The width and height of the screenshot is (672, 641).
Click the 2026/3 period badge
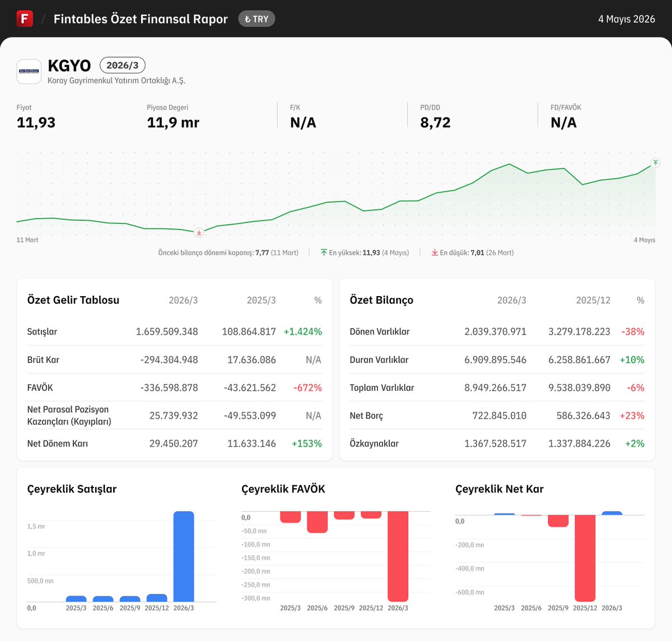click(123, 65)
